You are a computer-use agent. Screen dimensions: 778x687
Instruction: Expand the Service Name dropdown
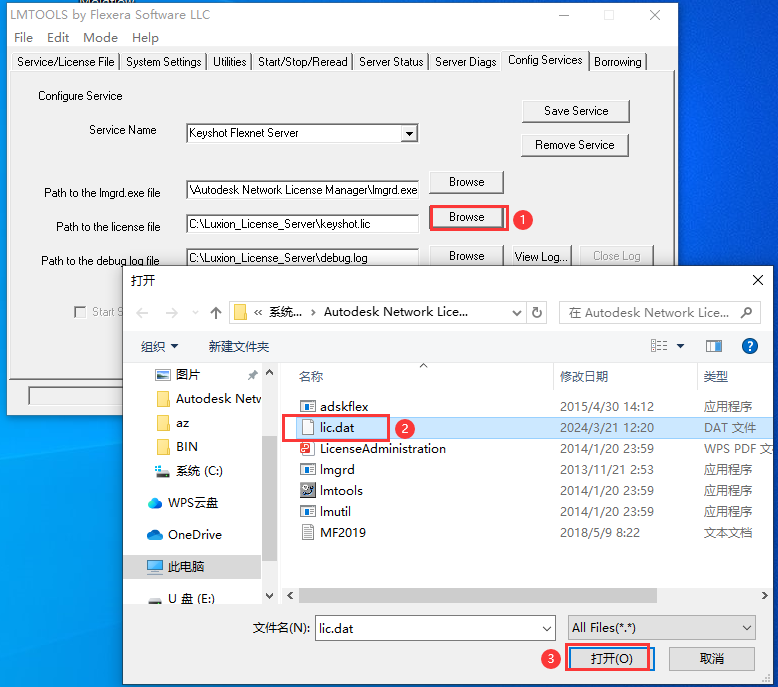[x=409, y=133]
